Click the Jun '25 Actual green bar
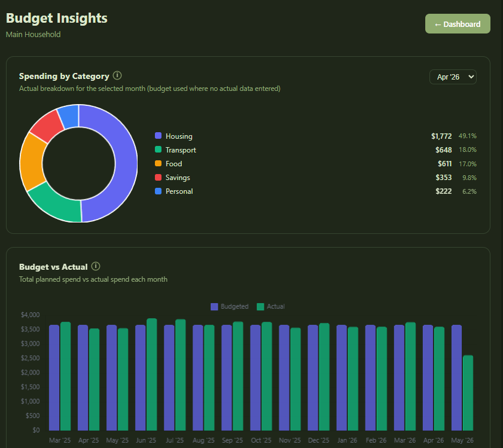The image size is (503, 448). point(152,374)
